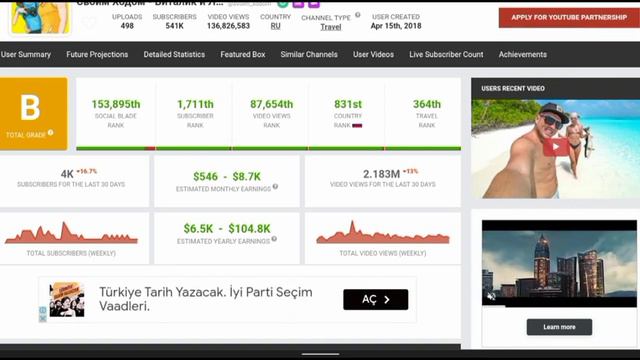This screenshot has height=360, width=640.
Task: Click the $6.5K - $104.8K yearly earnings
Action: click(227, 229)
